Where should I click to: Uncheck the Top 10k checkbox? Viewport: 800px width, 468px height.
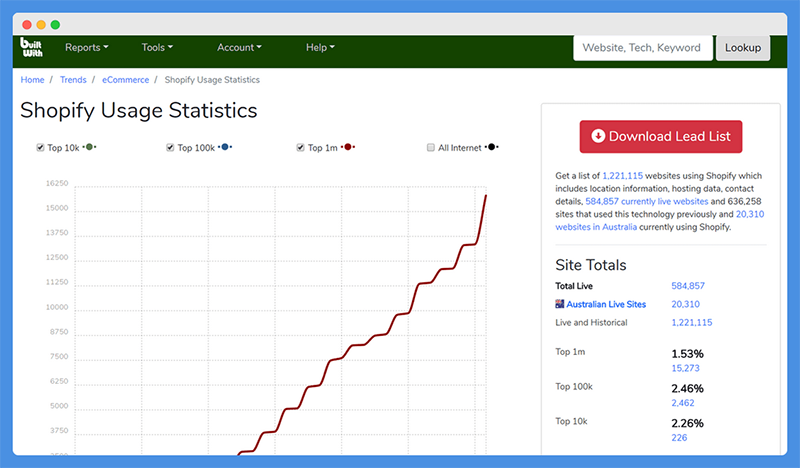coord(40,147)
